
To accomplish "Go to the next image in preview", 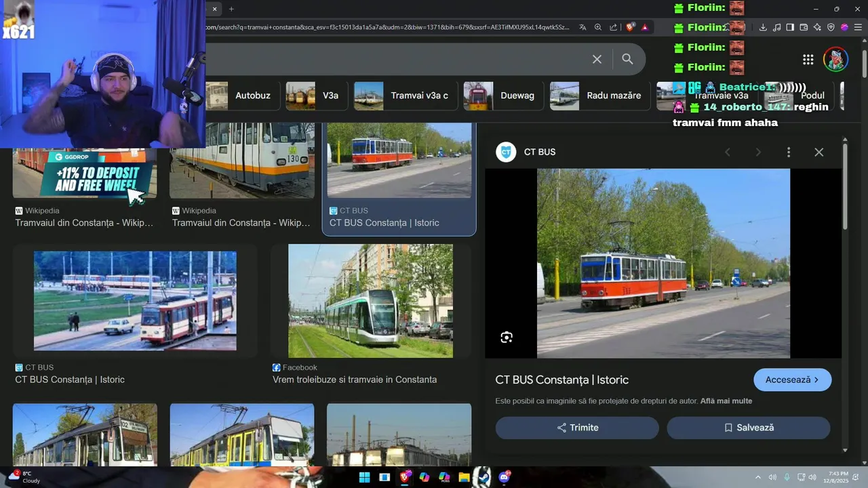I will click(x=758, y=152).
